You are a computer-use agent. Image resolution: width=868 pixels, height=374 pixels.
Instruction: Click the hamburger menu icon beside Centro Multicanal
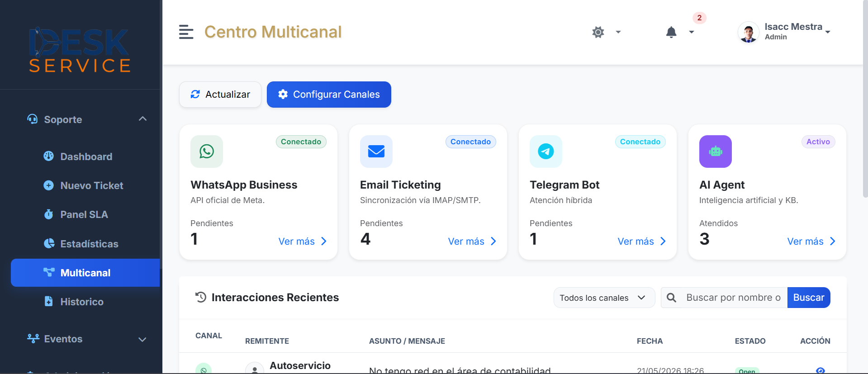[186, 32]
